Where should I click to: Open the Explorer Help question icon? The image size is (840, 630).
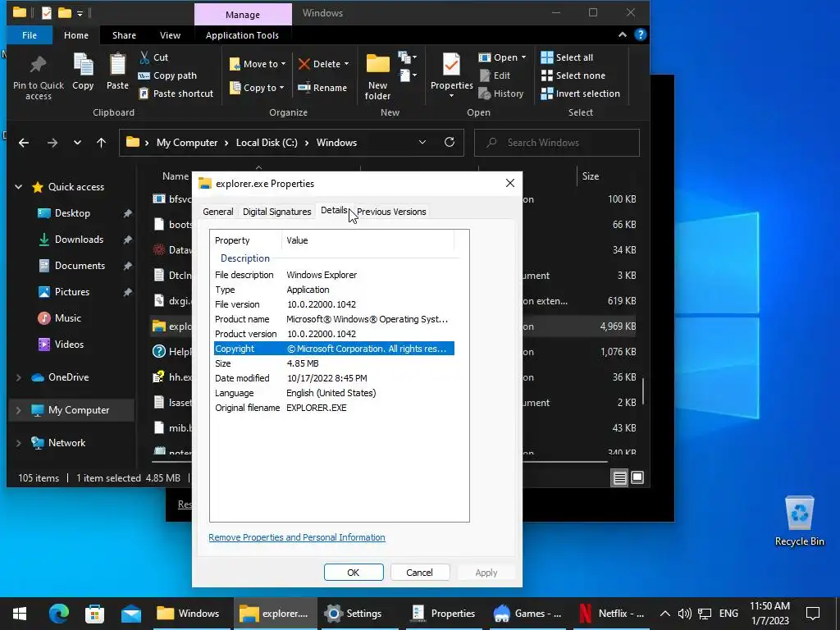pyautogui.click(x=640, y=34)
